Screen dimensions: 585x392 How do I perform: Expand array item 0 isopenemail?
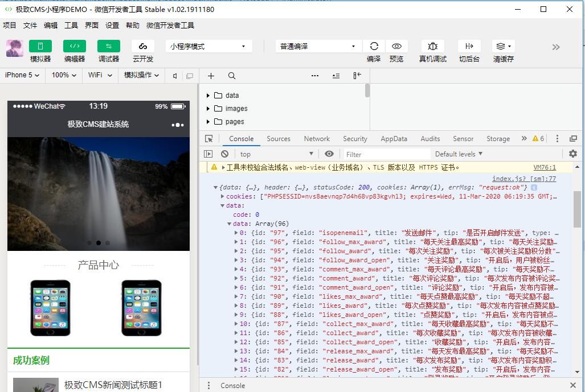tap(236, 233)
